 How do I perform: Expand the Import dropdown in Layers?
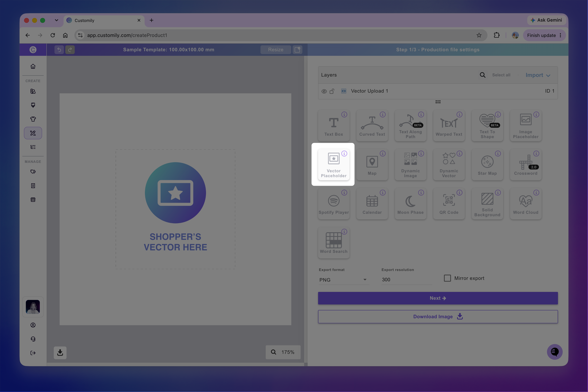538,75
